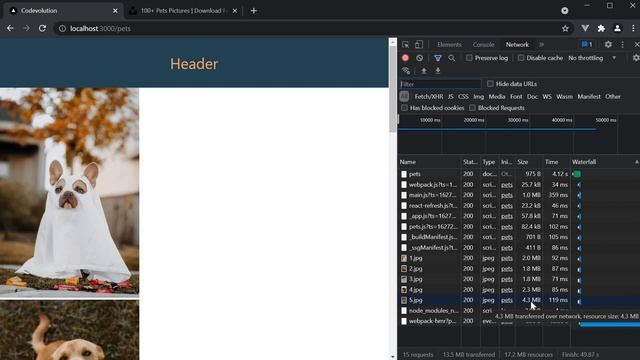640x360 pixels.
Task: Open the extensions puzzle icon
Action: point(601,28)
